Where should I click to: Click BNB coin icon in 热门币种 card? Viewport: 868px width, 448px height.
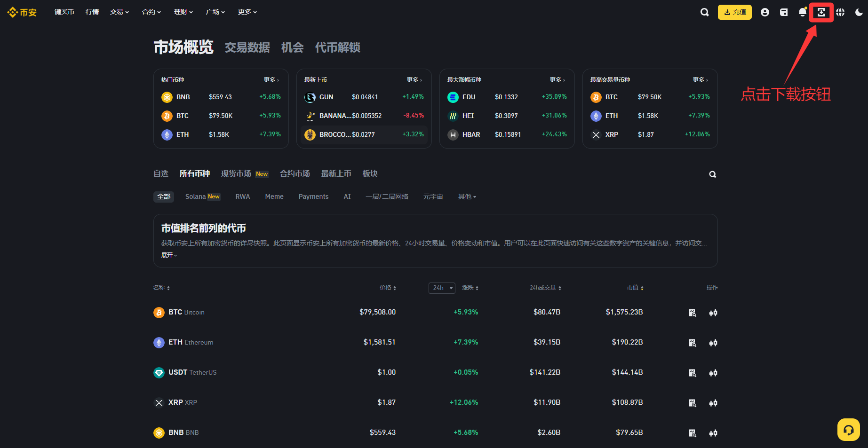(167, 97)
